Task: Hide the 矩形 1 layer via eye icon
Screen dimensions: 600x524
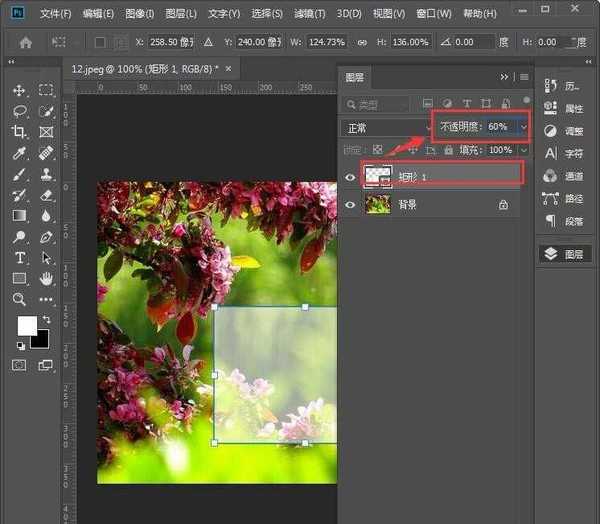Action: 350,176
